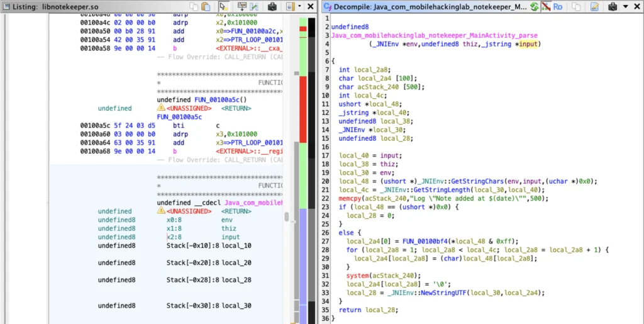This screenshot has width=644, height=324.
Task: Click the 'x0:8 env' parameter row
Action: point(165,220)
